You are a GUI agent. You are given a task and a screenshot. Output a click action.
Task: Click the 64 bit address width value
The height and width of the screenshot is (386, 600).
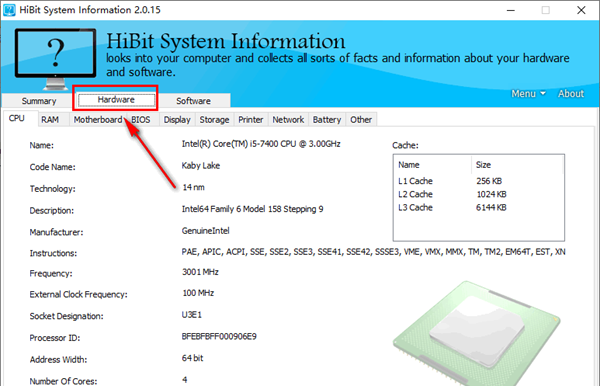[x=192, y=358]
